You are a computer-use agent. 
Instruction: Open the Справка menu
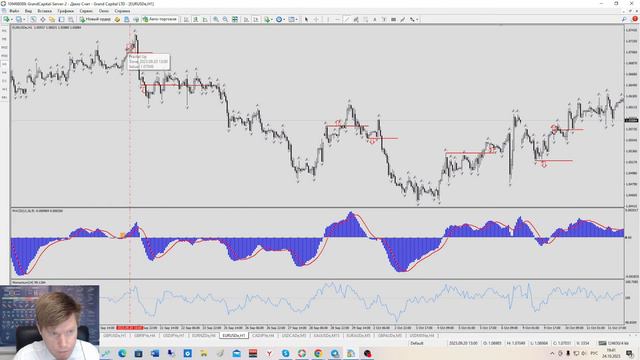[122, 11]
